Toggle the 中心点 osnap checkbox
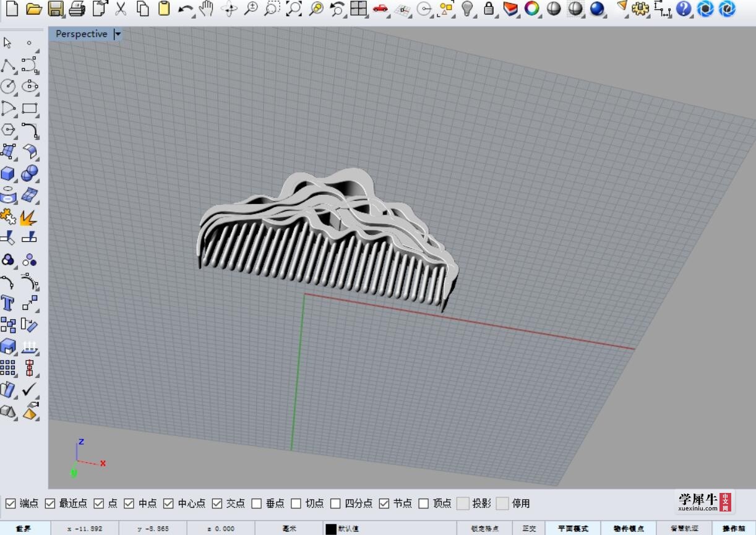 coord(169,503)
